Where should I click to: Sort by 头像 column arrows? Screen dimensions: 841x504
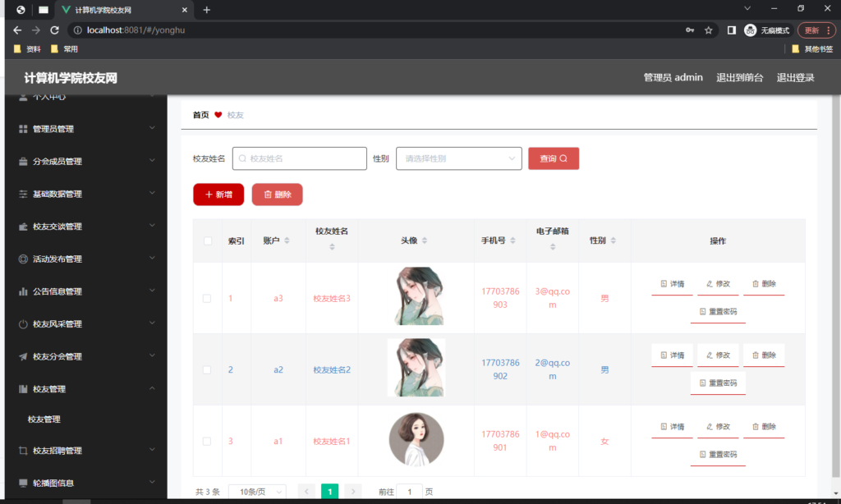tap(425, 241)
